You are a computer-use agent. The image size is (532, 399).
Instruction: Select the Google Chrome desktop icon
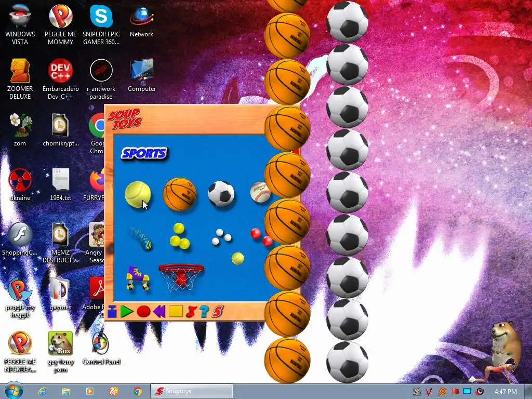coord(96,134)
